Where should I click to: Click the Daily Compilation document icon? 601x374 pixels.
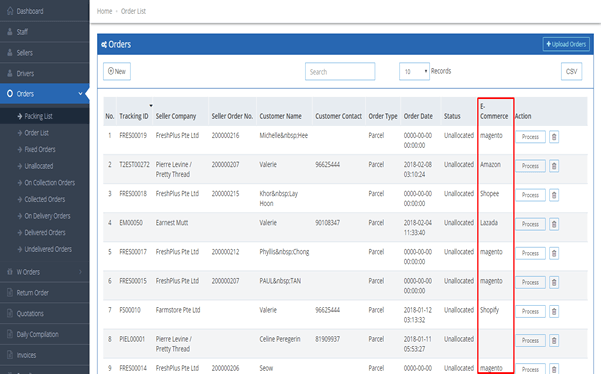(10, 334)
